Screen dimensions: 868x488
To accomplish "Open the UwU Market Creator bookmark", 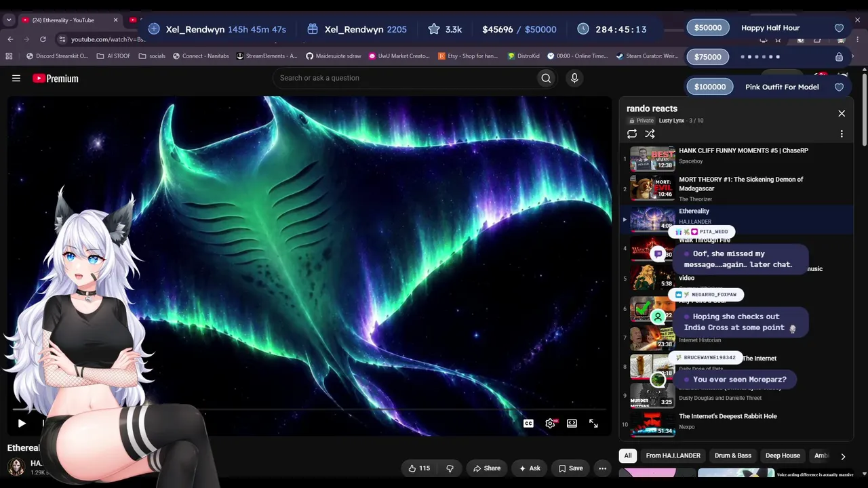I will pyautogui.click(x=399, y=56).
